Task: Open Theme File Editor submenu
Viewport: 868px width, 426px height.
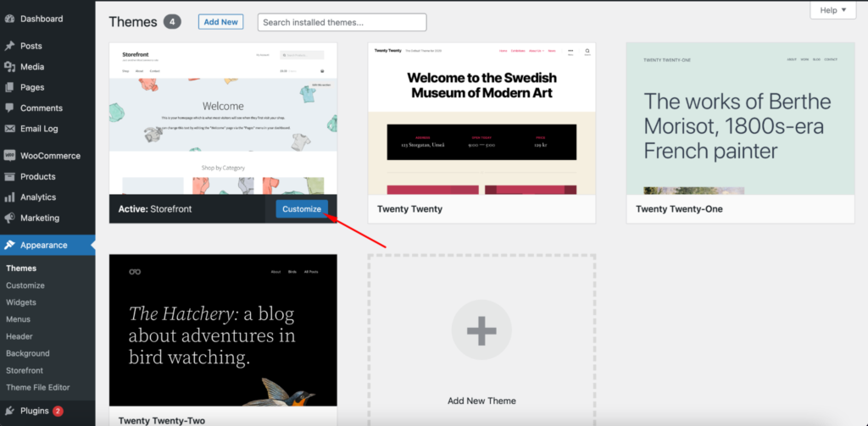Action: click(x=37, y=387)
